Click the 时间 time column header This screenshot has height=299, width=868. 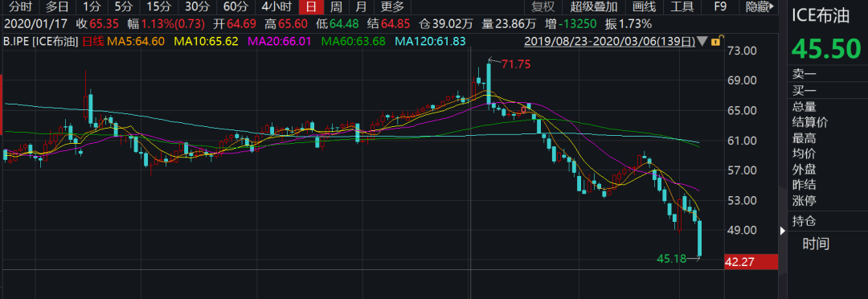(816, 243)
